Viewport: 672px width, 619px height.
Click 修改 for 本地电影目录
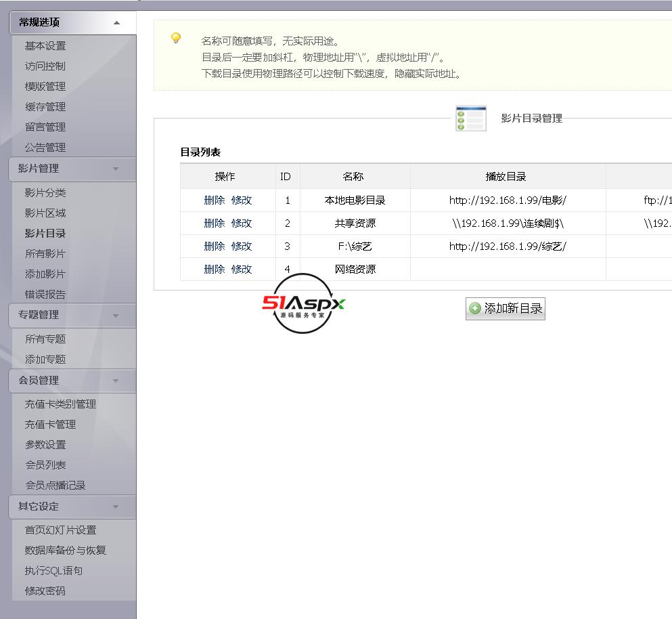coord(242,200)
